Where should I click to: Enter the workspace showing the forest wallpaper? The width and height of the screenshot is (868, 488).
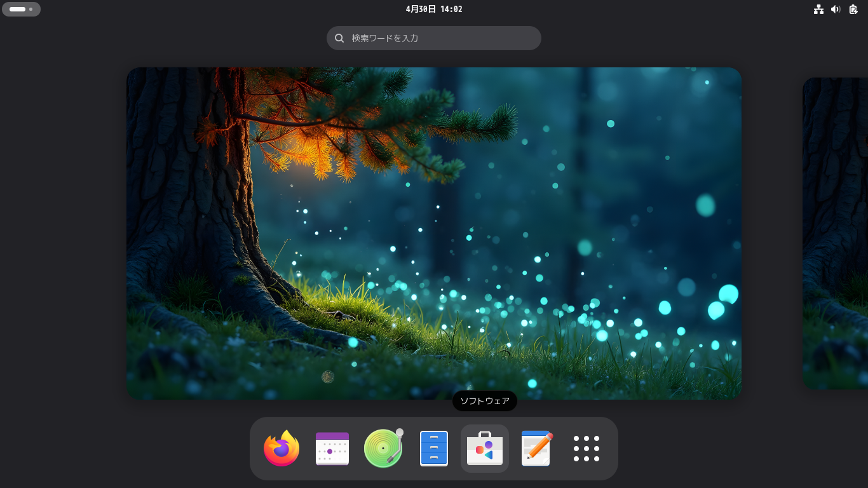pyautogui.click(x=434, y=233)
